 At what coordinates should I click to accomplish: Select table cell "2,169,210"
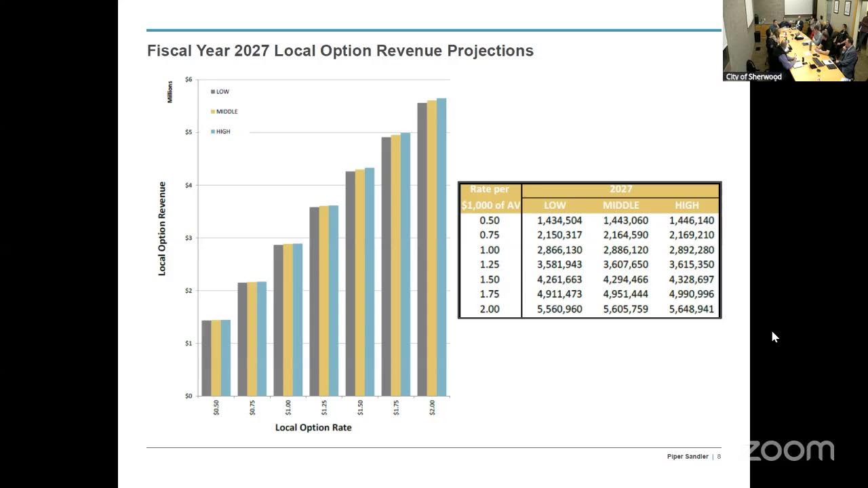click(691, 235)
